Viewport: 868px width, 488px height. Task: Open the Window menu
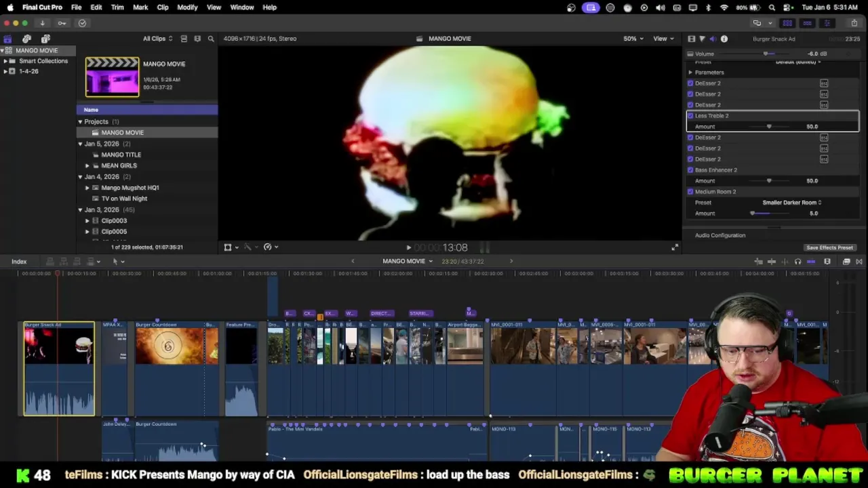click(x=242, y=7)
